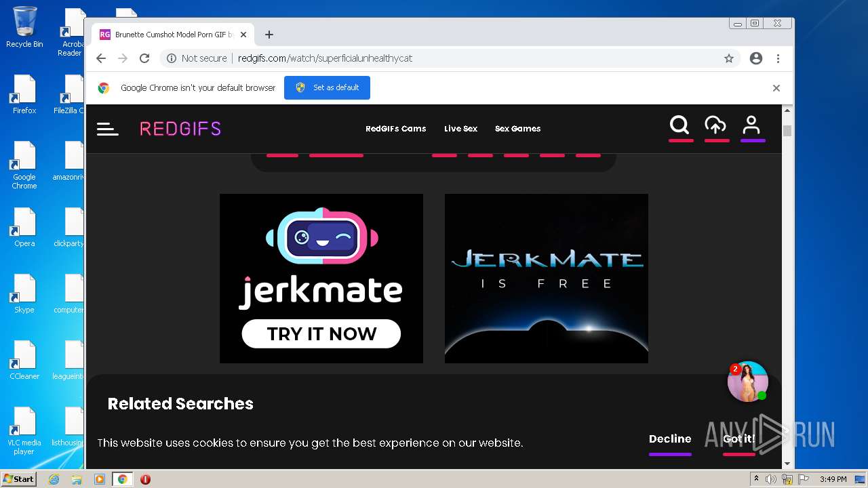The height and width of the screenshot is (488, 868).
Task: Dismiss the default browser infobar
Action: 776,88
